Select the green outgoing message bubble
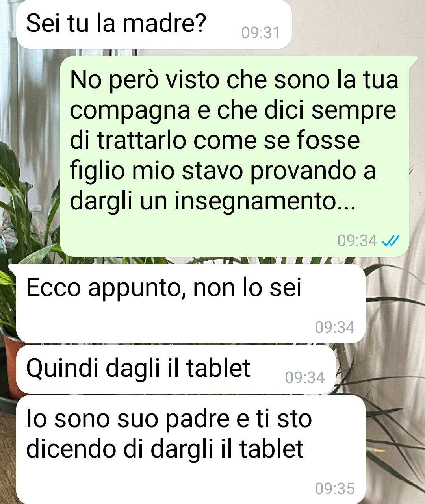 (x=234, y=156)
